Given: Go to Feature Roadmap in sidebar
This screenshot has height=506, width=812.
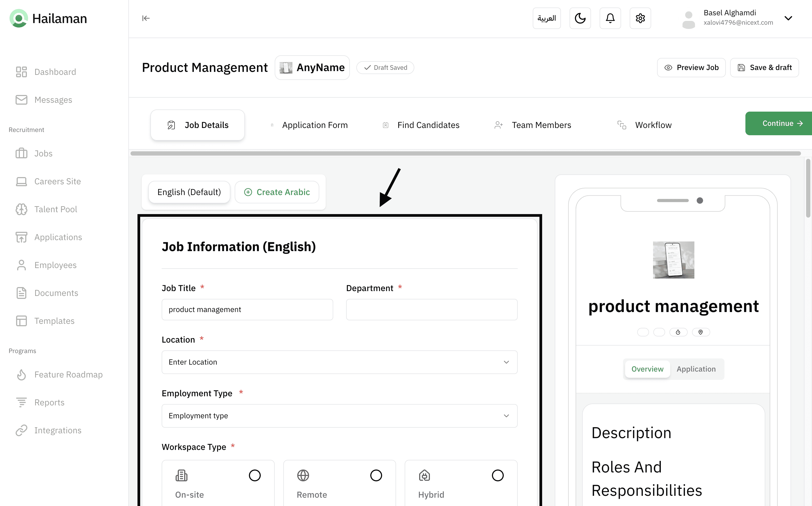Looking at the screenshot, I should tap(68, 375).
